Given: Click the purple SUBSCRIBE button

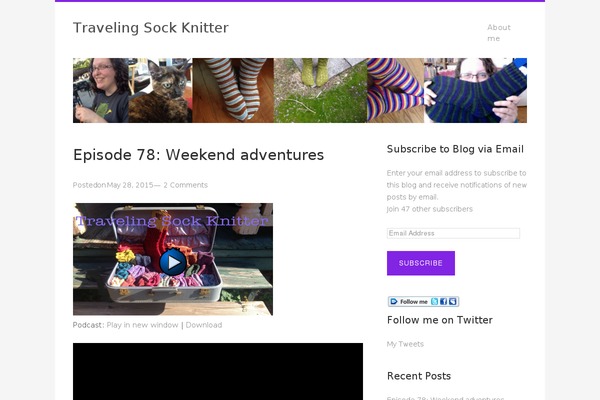Looking at the screenshot, I should 421,263.
